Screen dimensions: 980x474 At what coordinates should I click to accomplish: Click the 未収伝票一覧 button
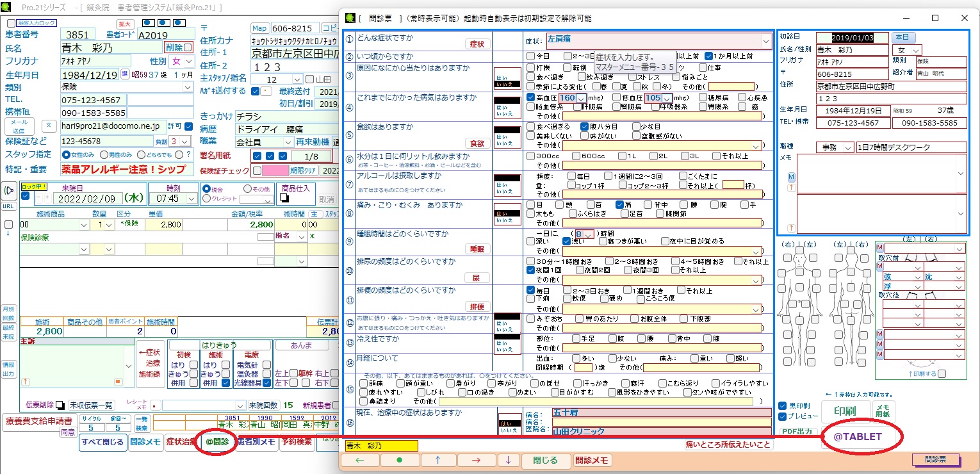coord(91,405)
